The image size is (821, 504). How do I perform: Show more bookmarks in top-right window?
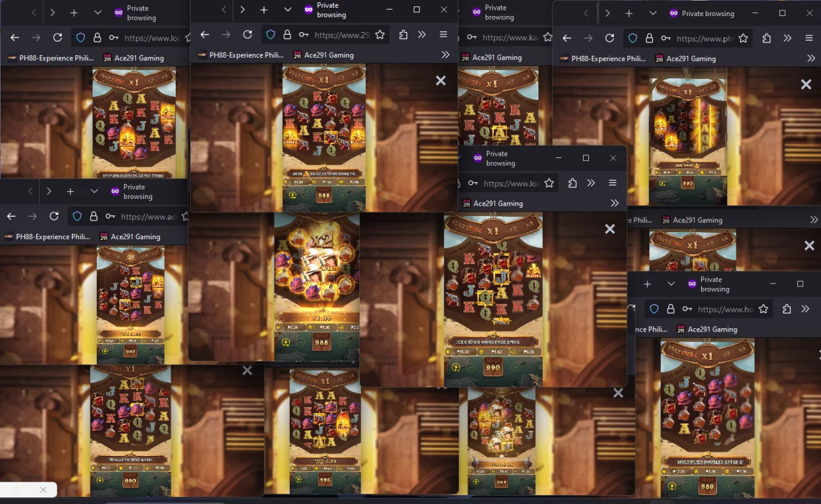(x=811, y=58)
